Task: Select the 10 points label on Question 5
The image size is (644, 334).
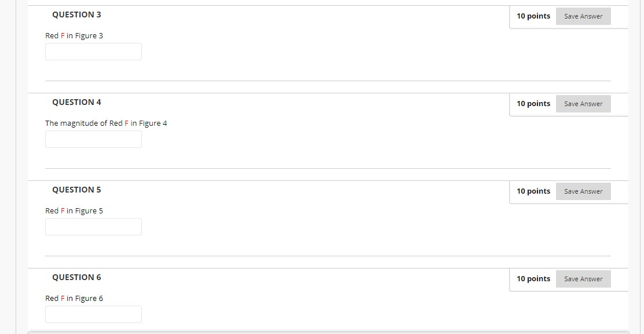Action: [533, 191]
